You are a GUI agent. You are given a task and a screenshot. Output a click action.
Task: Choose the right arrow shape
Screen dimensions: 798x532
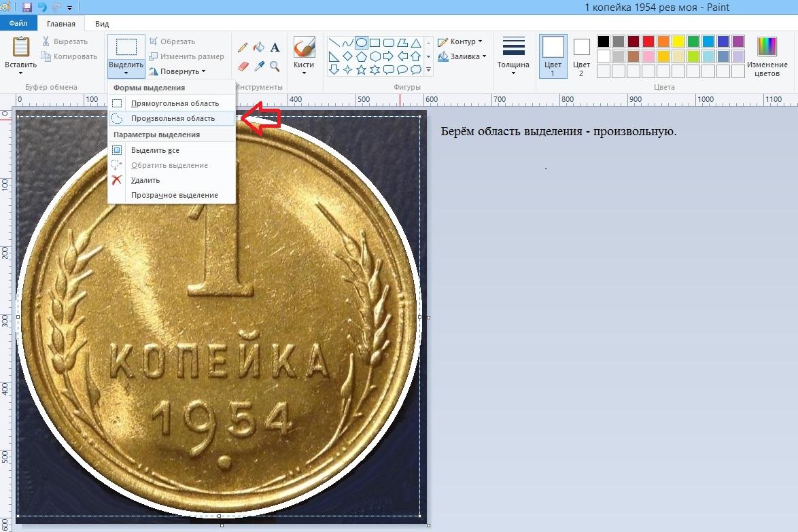pos(389,56)
